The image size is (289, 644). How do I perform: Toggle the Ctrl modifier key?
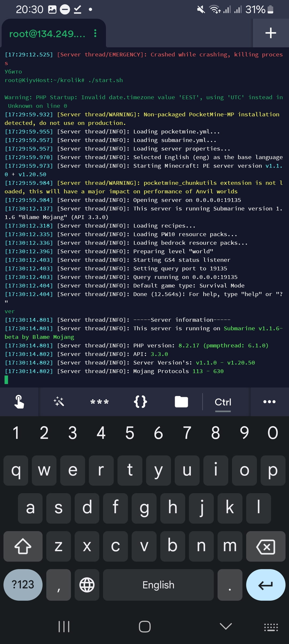click(223, 402)
